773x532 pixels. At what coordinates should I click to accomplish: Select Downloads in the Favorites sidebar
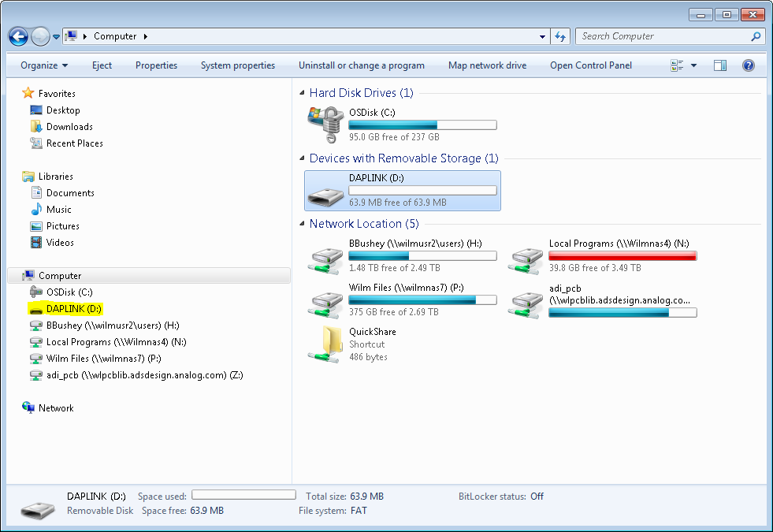pos(69,126)
